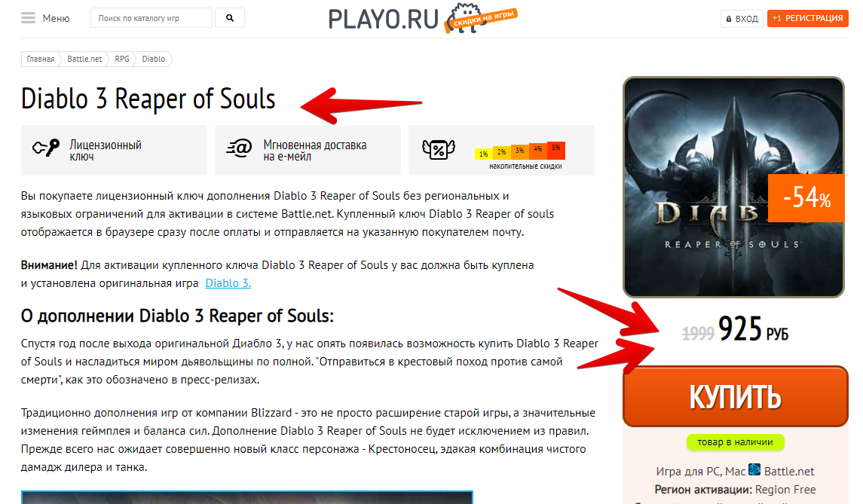Follow the Diablo 3 text link
The image size is (863, 504).
228,283
